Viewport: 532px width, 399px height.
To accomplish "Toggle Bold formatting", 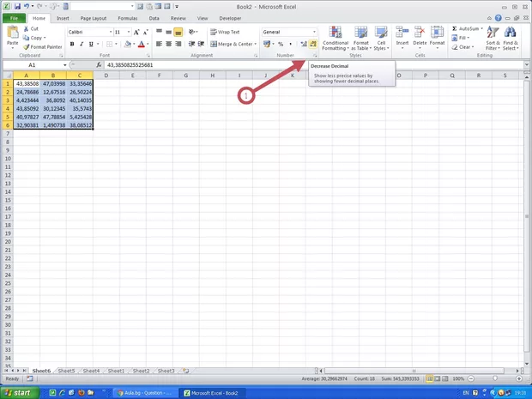I will [x=70, y=44].
